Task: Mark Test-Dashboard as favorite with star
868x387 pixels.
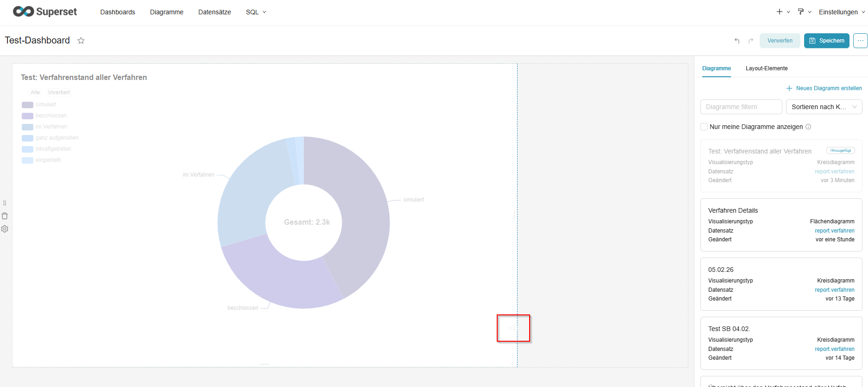Action: pyautogui.click(x=81, y=41)
